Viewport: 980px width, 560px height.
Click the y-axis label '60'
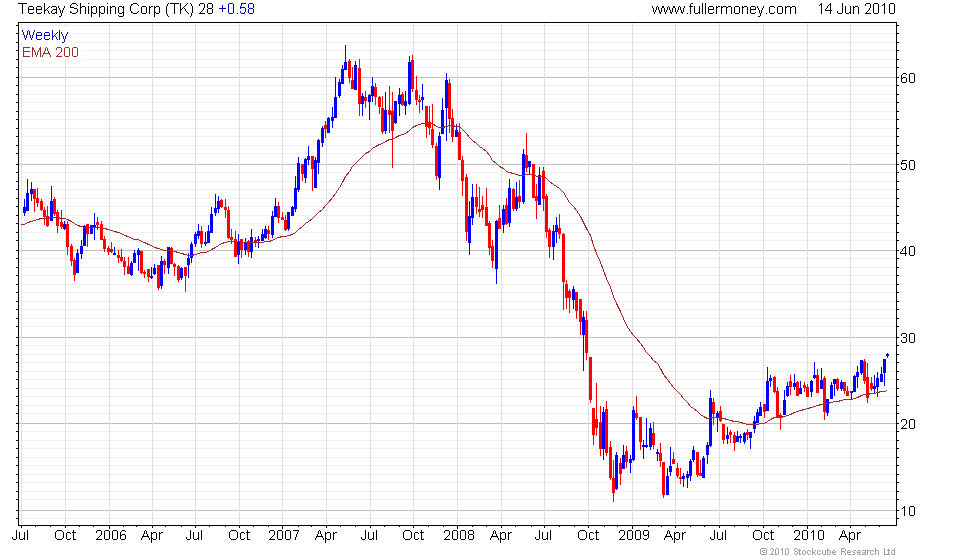click(908, 78)
